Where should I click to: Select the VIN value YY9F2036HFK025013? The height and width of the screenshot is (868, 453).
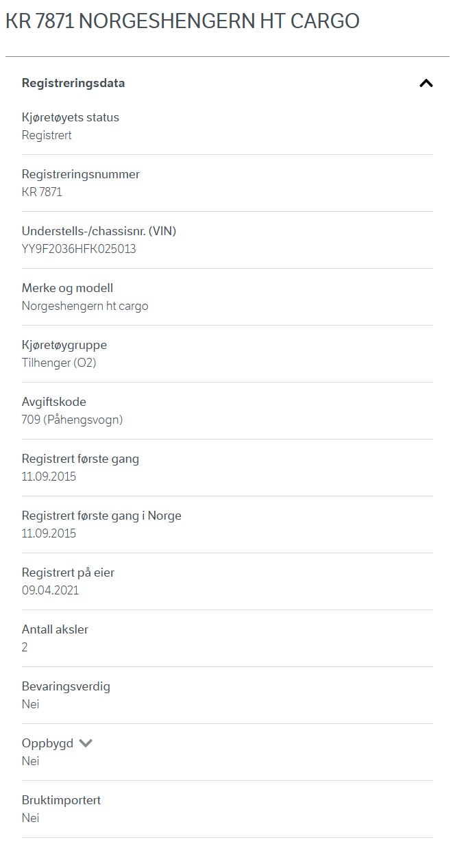click(x=79, y=249)
